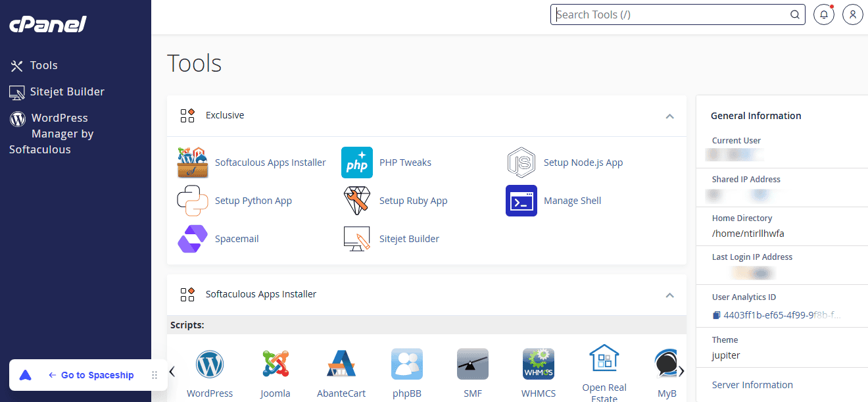
Task: Click the /home/ntirllhwfa home directory value
Action: (x=748, y=234)
